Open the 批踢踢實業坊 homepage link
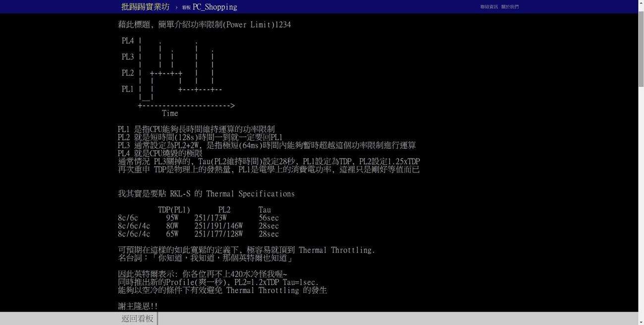Screen dimensions: 644x325 tap(144, 6)
